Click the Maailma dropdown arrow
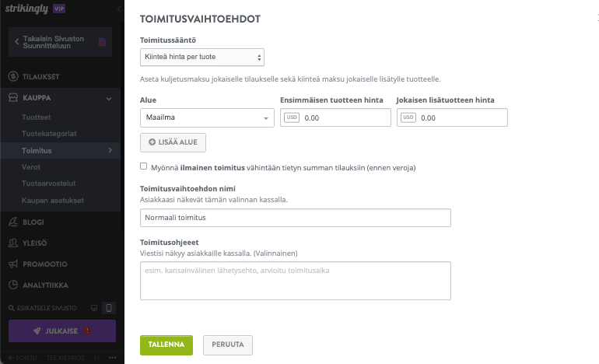This screenshot has height=364, width=599. coord(266,118)
